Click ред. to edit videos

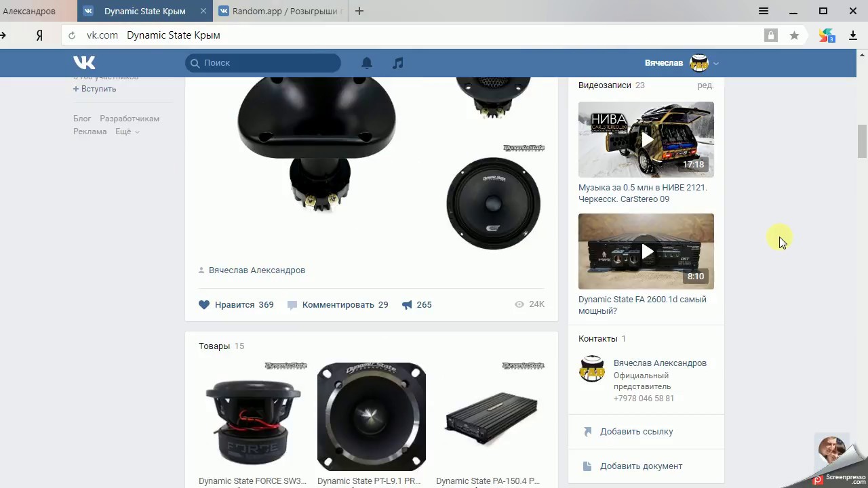coord(705,85)
